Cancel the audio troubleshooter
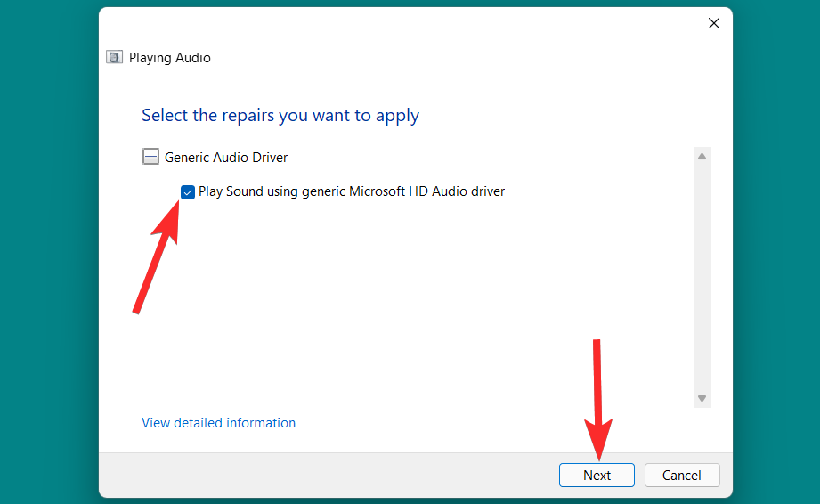Screen dimensions: 820x504 pyautogui.click(x=682, y=475)
